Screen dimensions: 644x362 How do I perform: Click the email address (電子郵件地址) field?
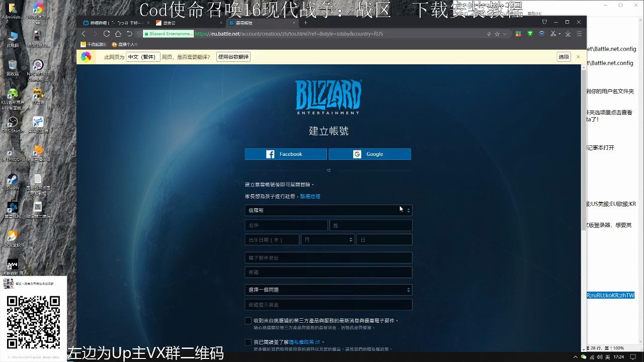(x=329, y=258)
